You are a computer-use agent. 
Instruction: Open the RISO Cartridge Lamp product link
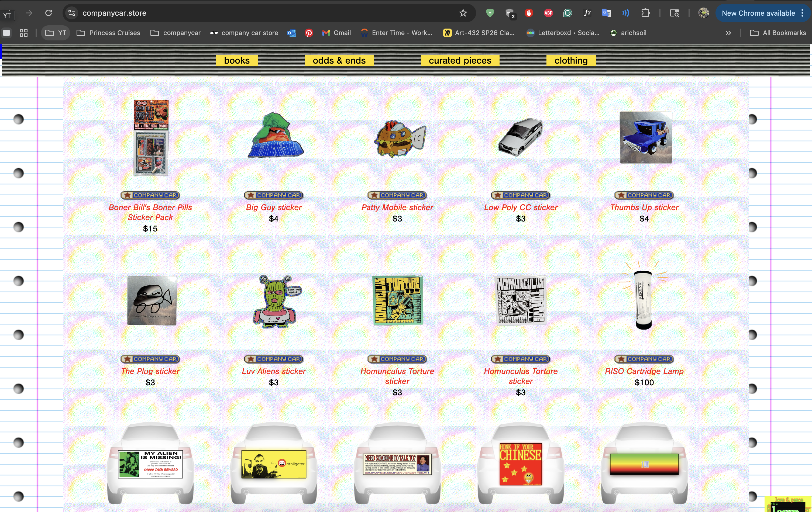pos(644,371)
